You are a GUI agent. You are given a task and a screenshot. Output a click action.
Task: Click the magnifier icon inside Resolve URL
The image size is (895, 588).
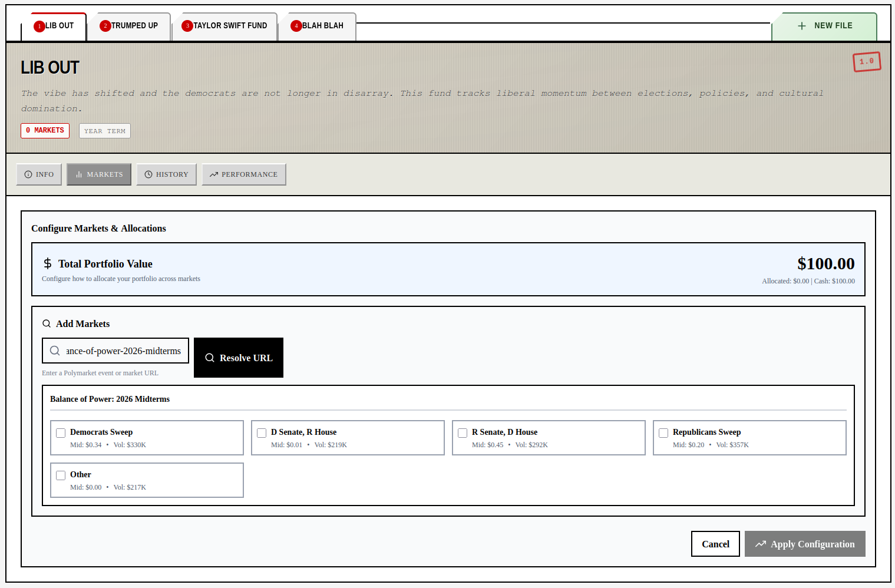point(209,358)
